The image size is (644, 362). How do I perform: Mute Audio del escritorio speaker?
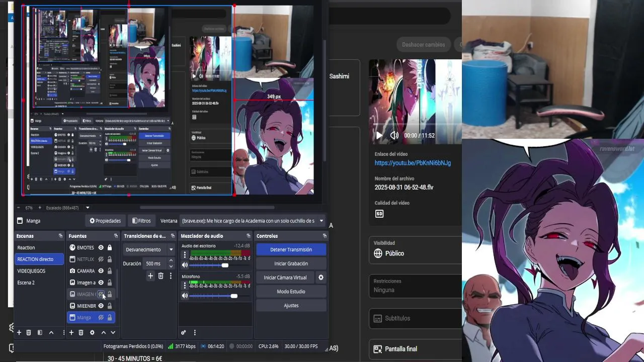click(x=185, y=265)
